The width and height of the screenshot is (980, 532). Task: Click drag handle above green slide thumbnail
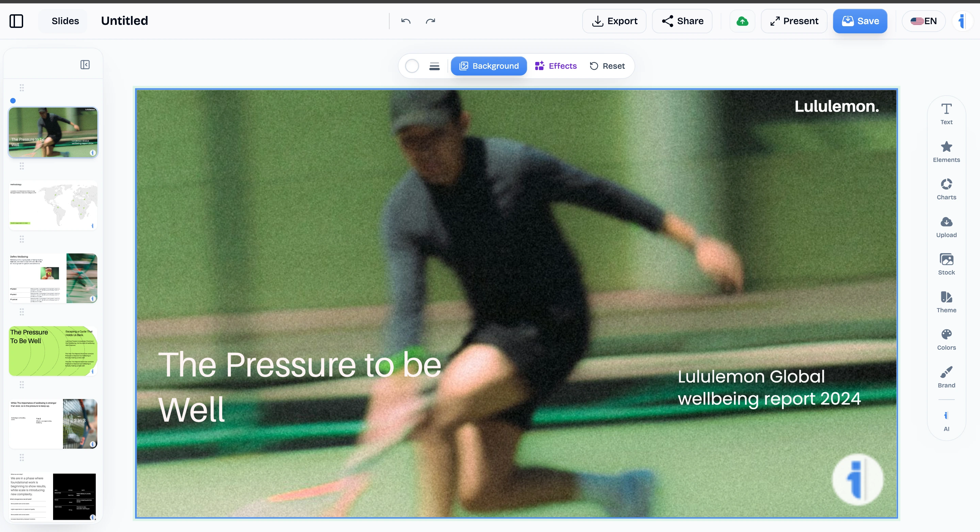[22, 312]
